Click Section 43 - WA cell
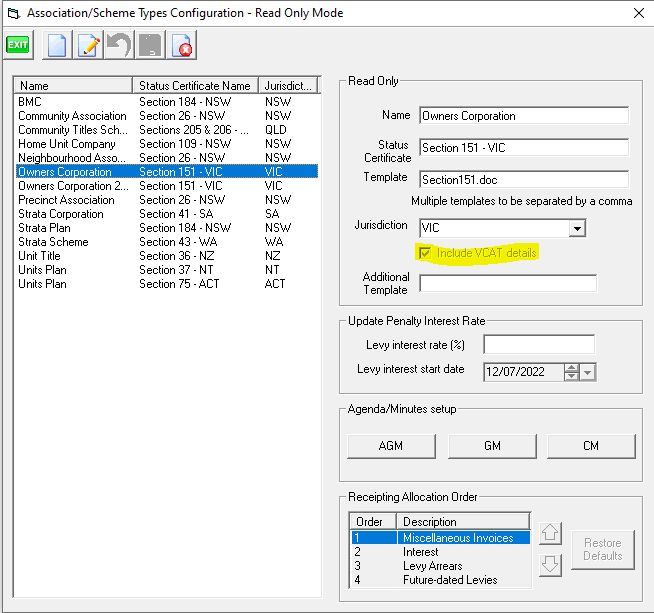Viewport: 654px width, 613px height. (x=178, y=242)
